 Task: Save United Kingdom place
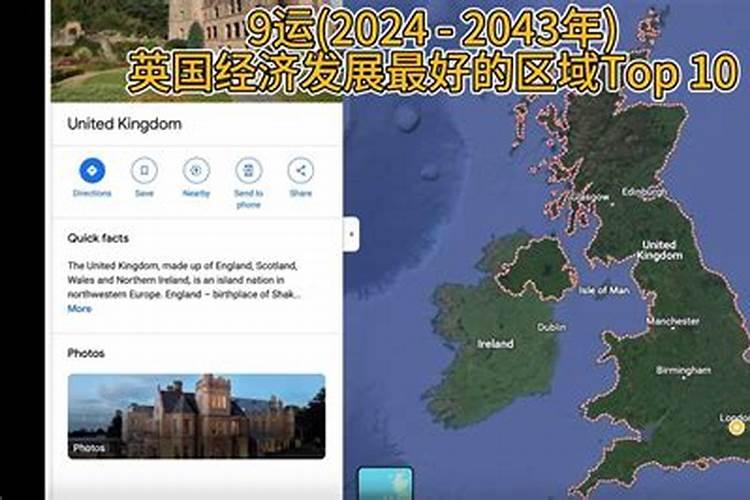coord(144,170)
